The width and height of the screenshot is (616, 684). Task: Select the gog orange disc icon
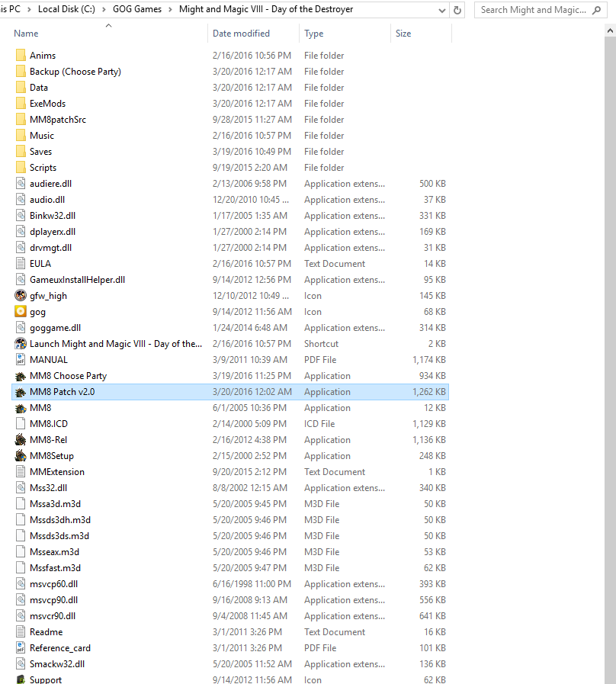(21, 311)
